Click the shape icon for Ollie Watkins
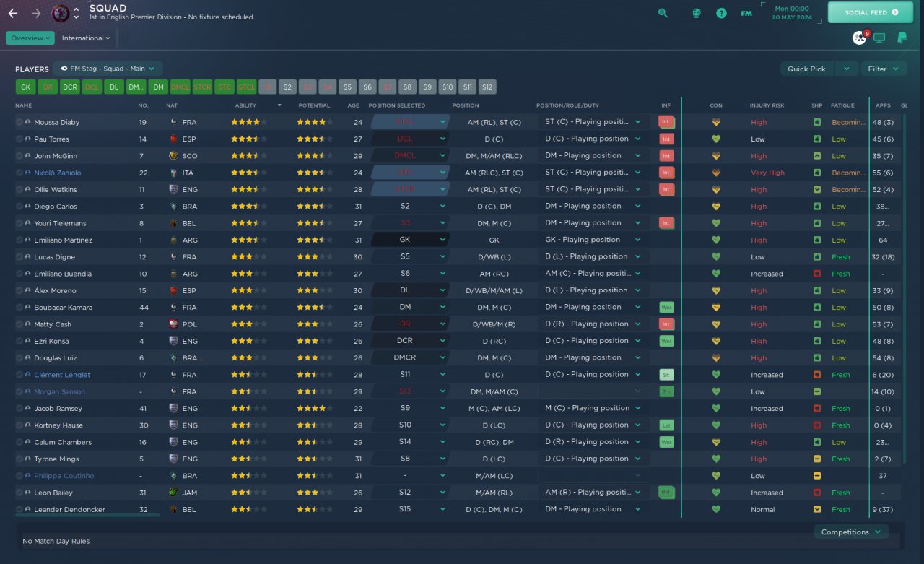 (x=817, y=189)
